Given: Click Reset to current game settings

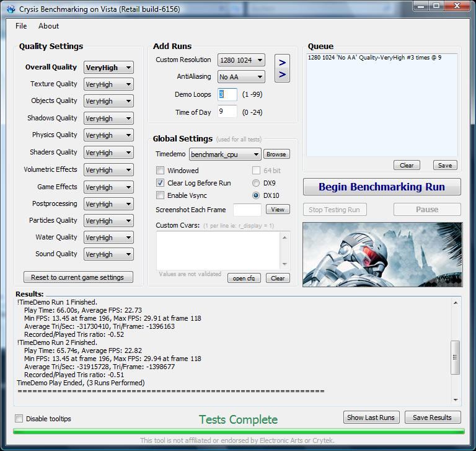Looking at the screenshot, I should pos(78,277).
